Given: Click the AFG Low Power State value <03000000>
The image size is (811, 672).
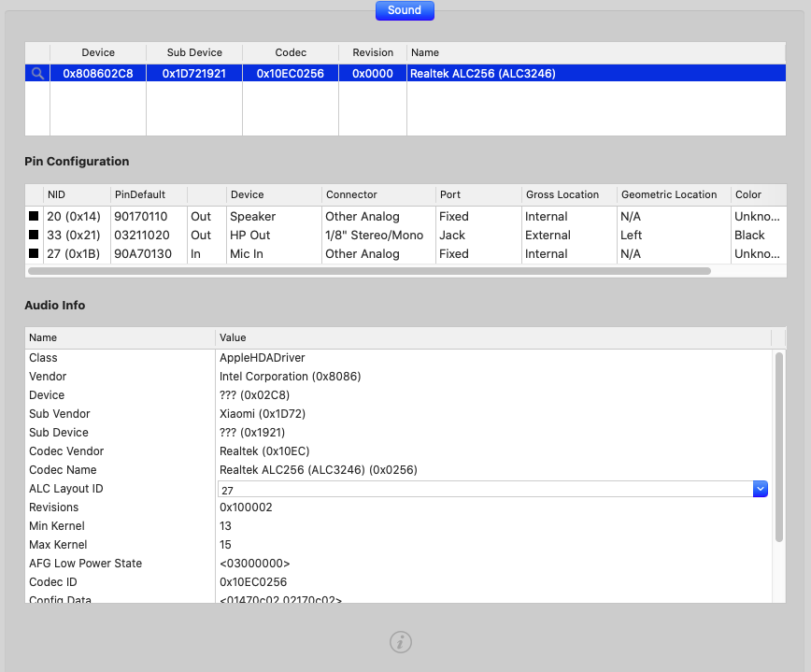Looking at the screenshot, I should pos(254,563).
